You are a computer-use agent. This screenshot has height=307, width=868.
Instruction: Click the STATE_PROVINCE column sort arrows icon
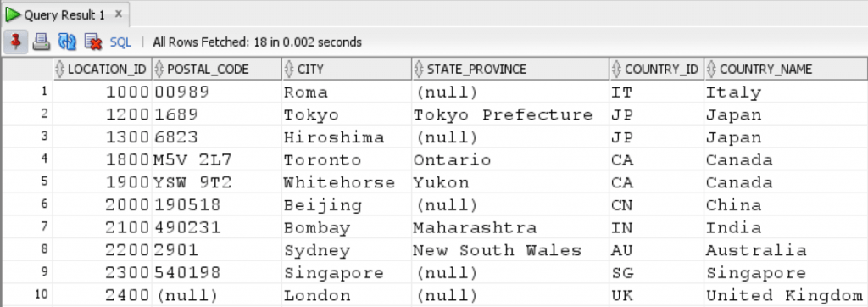click(419, 70)
